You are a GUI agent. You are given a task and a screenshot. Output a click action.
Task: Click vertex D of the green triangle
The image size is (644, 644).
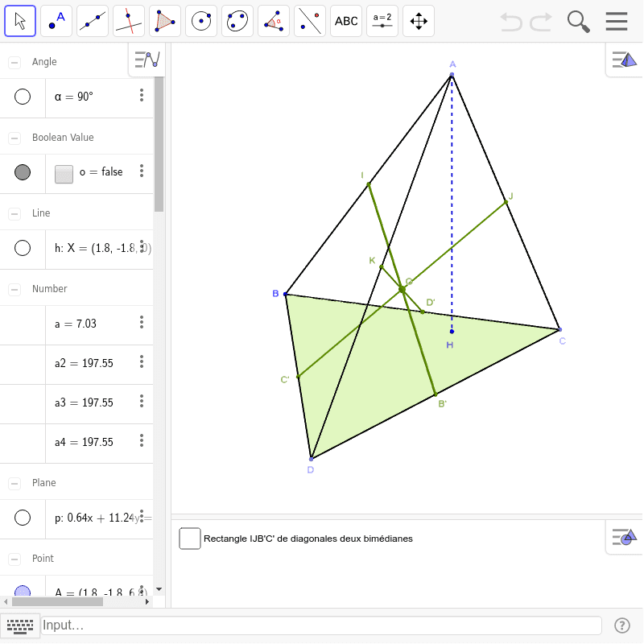(x=311, y=459)
